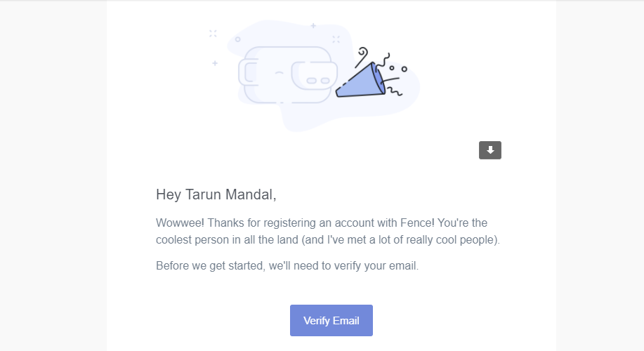The image size is (644, 351).
Task: Click the blue party popper cone illustration
Action: tap(360, 81)
